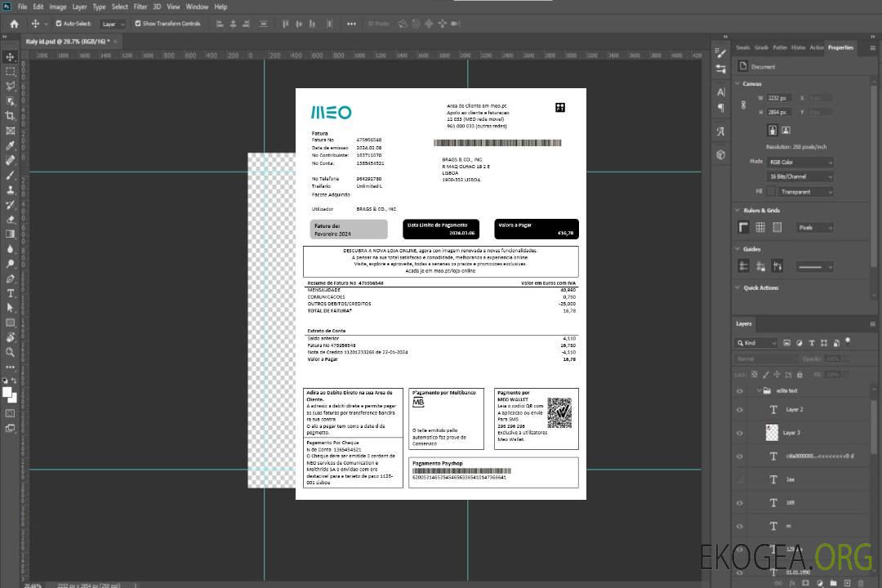Open the Glyphs panel icon

pyautogui.click(x=721, y=131)
